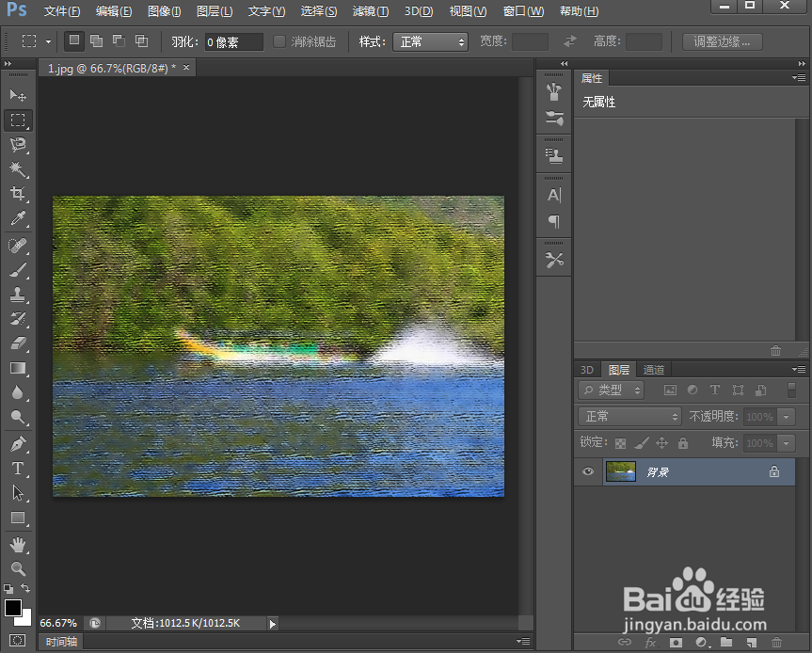
Task: Create a new layer
Action: tap(752, 642)
